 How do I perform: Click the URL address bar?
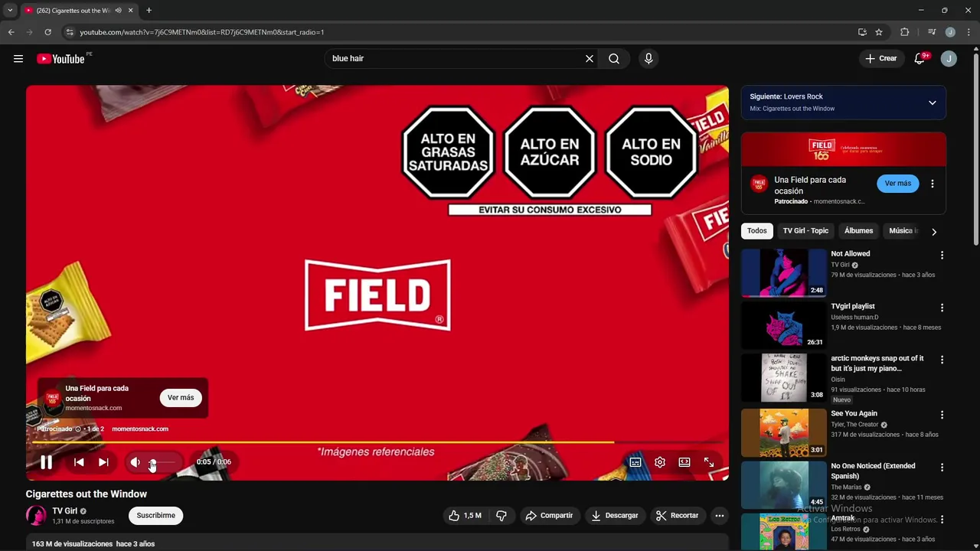click(459, 32)
